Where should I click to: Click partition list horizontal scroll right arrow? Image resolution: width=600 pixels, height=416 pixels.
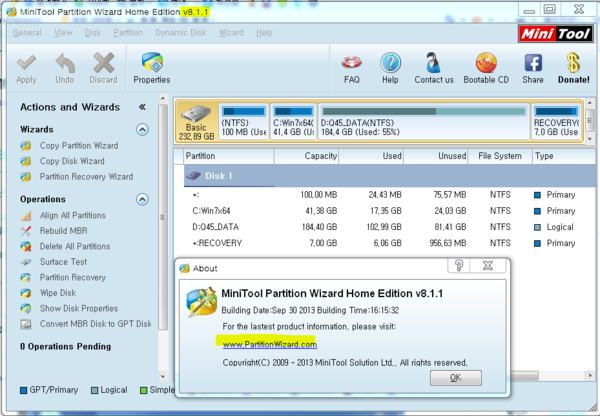click(590, 376)
